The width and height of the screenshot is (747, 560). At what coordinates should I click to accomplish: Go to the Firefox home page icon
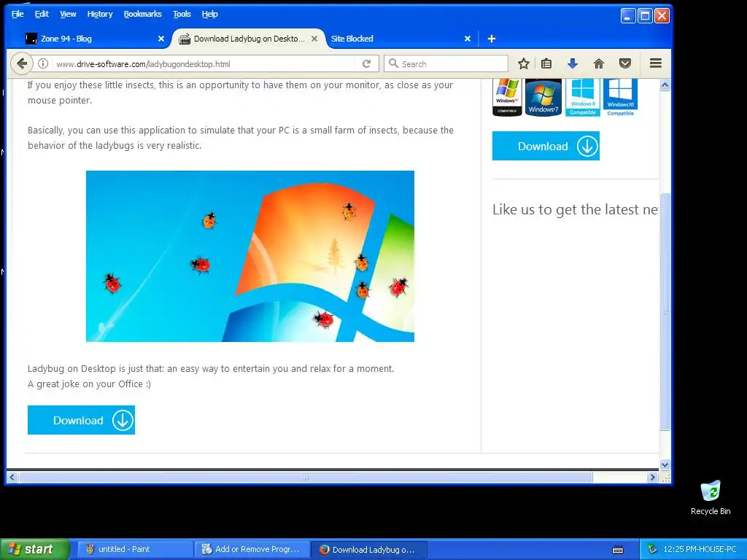point(599,63)
